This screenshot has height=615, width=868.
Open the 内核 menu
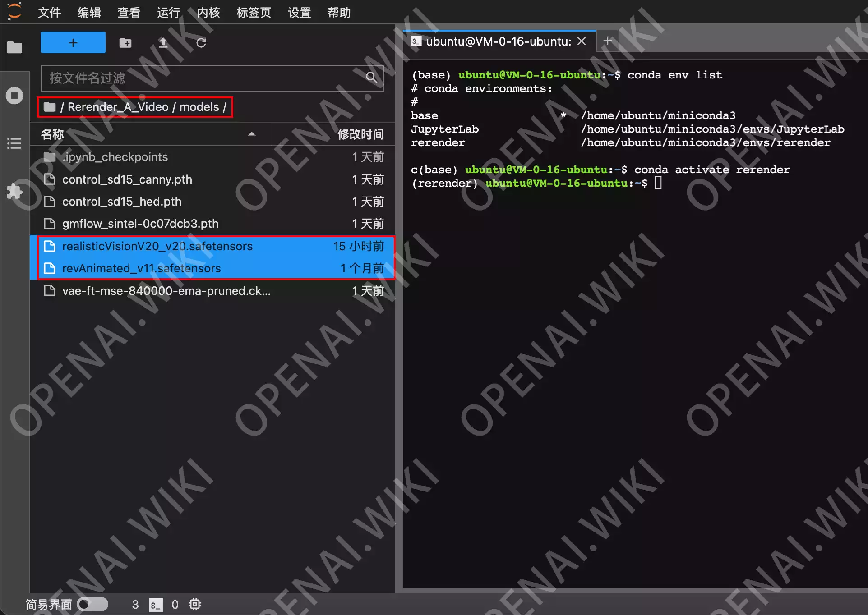coord(208,13)
